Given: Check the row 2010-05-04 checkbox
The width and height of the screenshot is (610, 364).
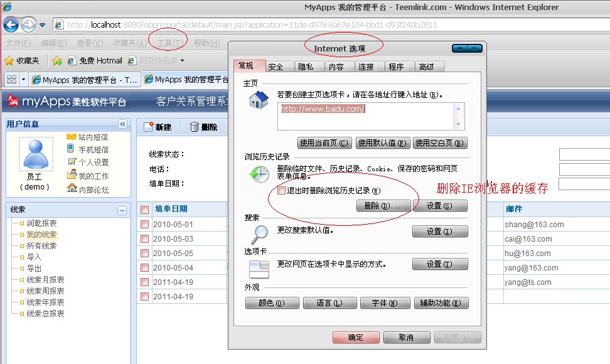Looking at the screenshot, I should pos(145,267).
